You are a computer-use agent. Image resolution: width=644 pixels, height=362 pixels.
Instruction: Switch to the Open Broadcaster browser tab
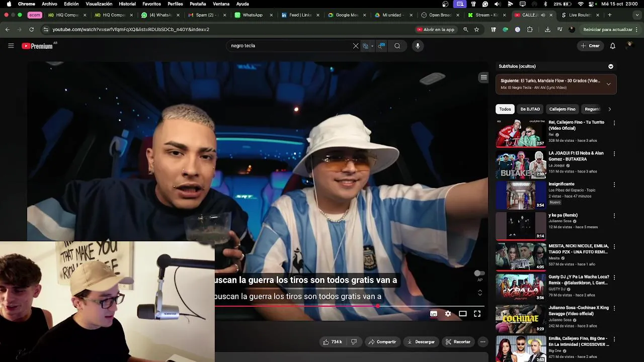point(440,15)
